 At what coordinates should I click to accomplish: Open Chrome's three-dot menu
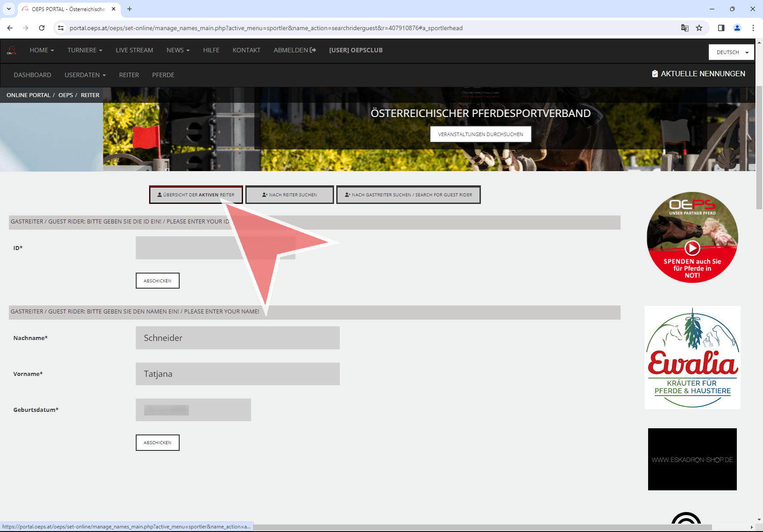coord(753,28)
